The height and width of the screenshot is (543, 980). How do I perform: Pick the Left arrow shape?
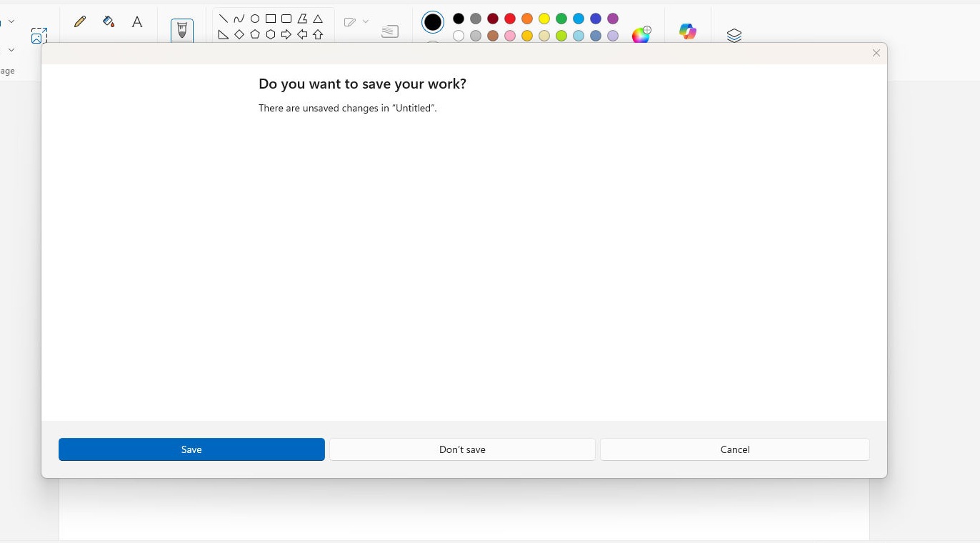click(302, 34)
